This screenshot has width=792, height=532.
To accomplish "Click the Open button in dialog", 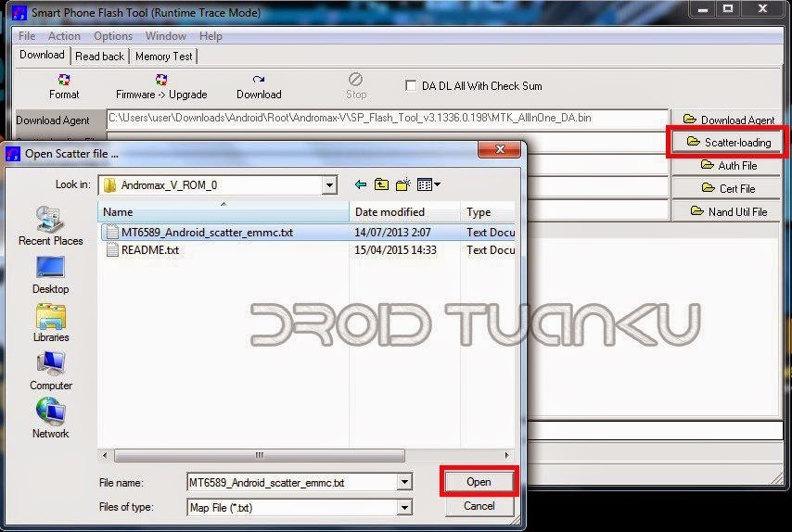I will click(x=479, y=482).
